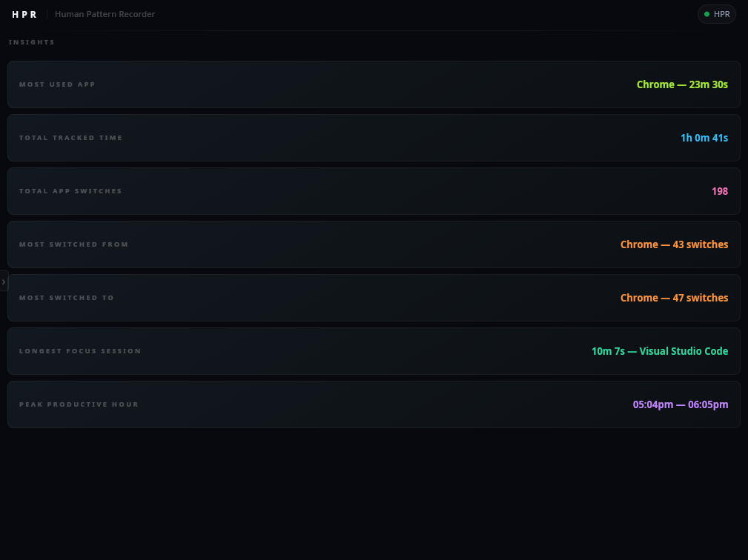Expand the collapsed sidebar chevron handle
This screenshot has width=748, height=560.
pos(4,281)
